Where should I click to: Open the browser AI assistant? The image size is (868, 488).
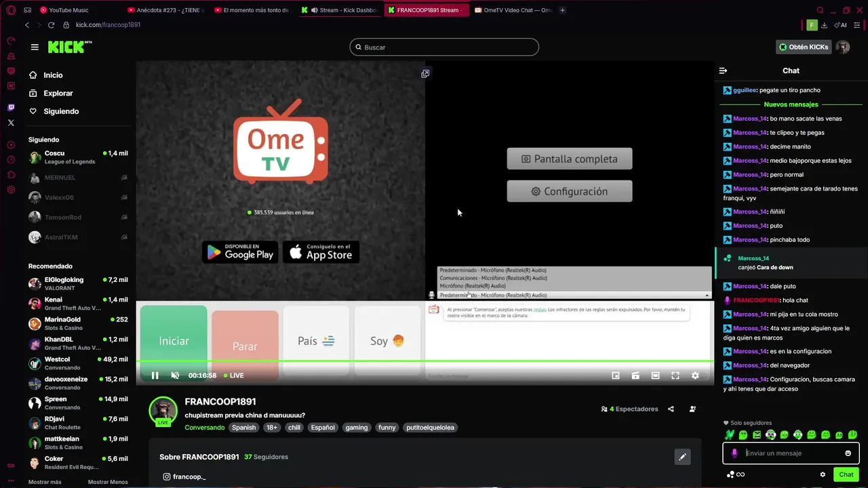841,25
